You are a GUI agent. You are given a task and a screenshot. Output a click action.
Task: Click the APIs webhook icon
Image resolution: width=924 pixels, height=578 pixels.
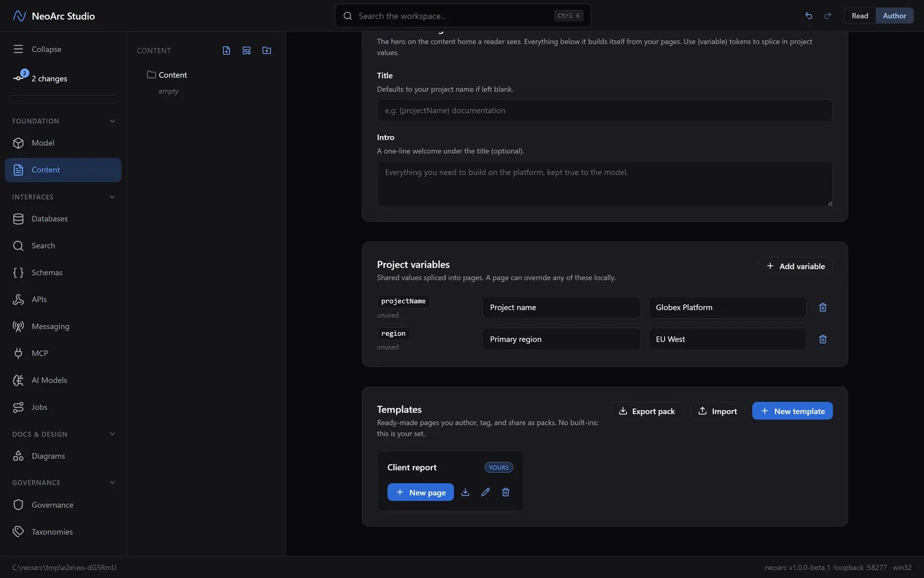[x=18, y=299]
